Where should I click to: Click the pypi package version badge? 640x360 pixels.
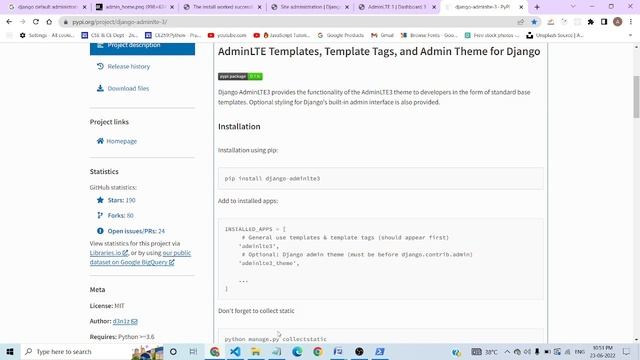pyautogui.click(x=240, y=76)
